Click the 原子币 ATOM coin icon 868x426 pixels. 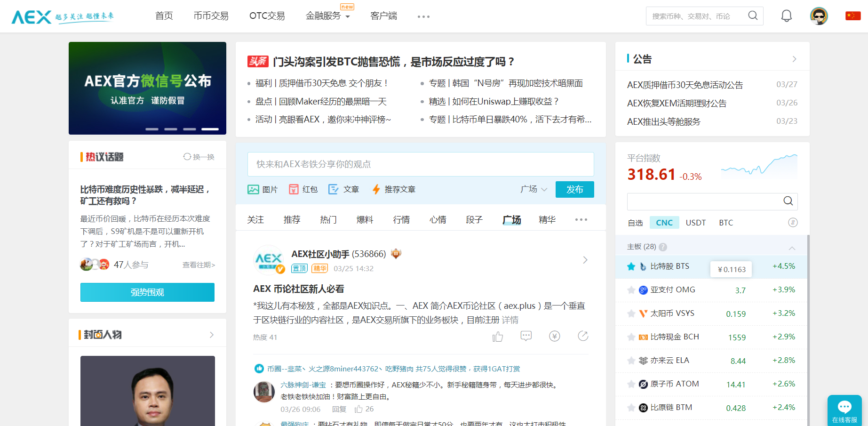pos(643,384)
